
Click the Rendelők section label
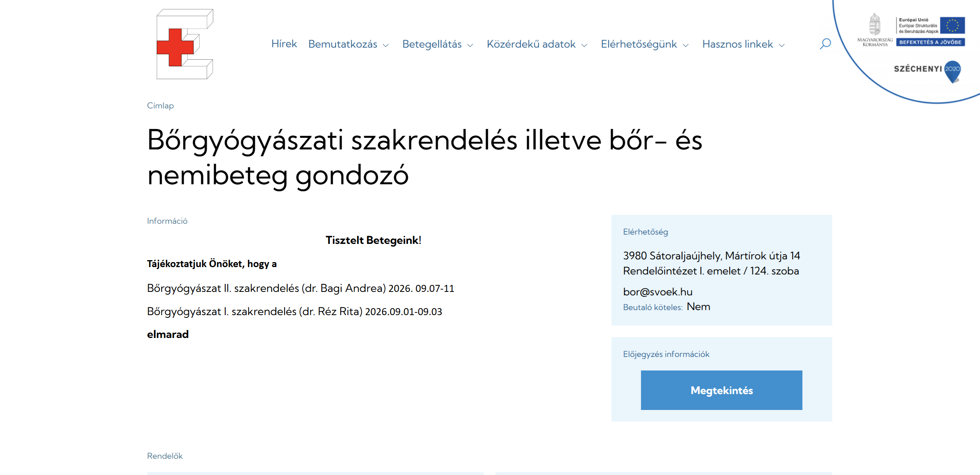pyautogui.click(x=164, y=456)
